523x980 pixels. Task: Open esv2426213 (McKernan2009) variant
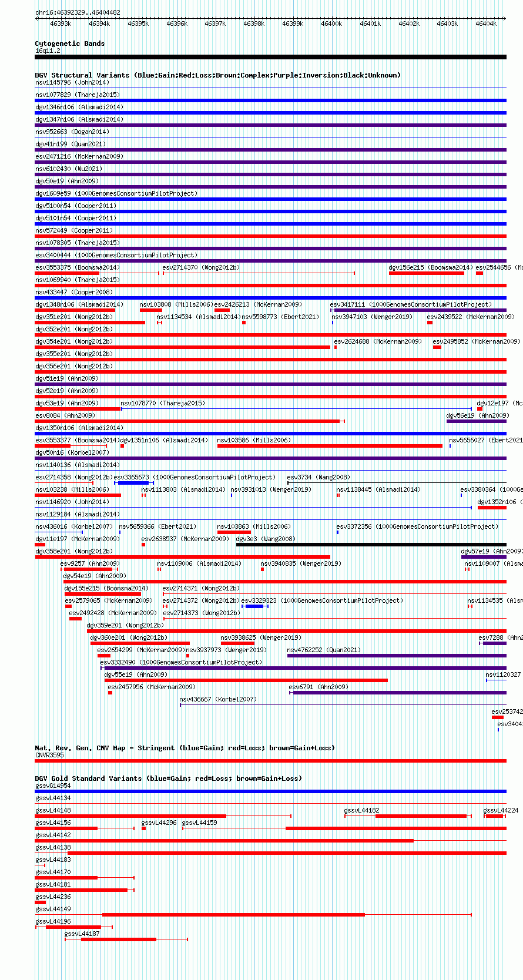[258, 304]
